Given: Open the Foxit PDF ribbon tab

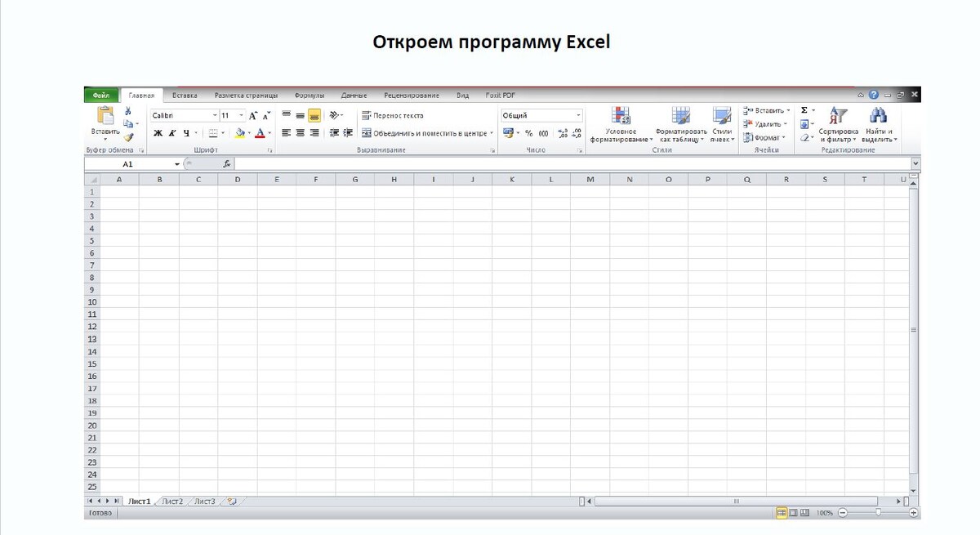Looking at the screenshot, I should pos(501,96).
